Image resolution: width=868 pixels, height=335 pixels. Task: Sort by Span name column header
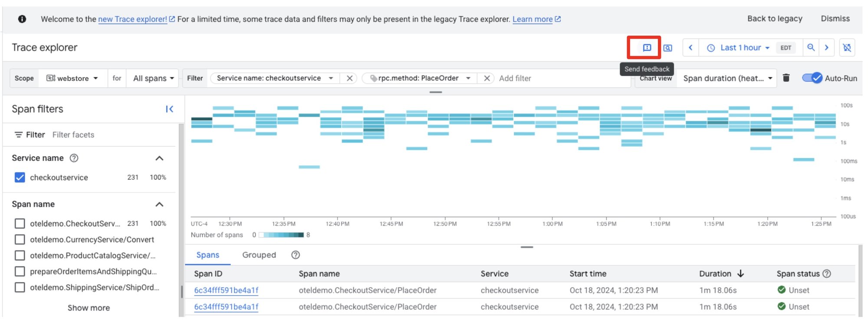pos(319,274)
